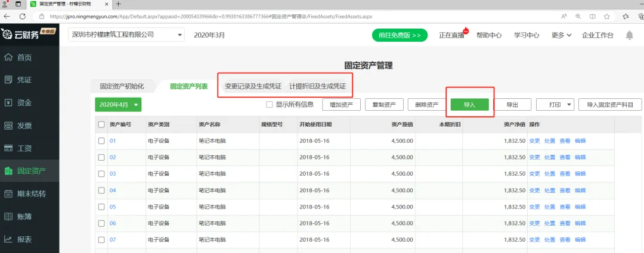Click 编辑 for asset 05
Image resolution: width=644 pixels, height=253 pixels.
pos(580,207)
